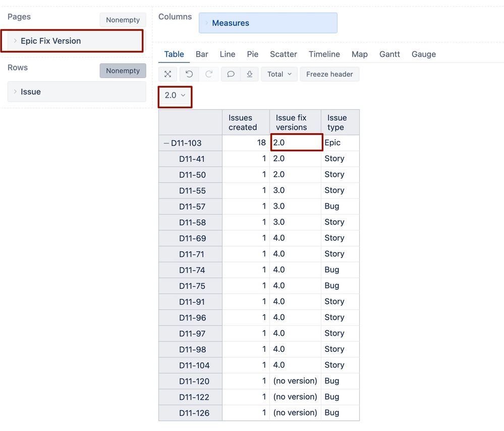This screenshot has height=431, width=504.
Task: Click the fullscreen expand arrows icon
Action: point(167,74)
